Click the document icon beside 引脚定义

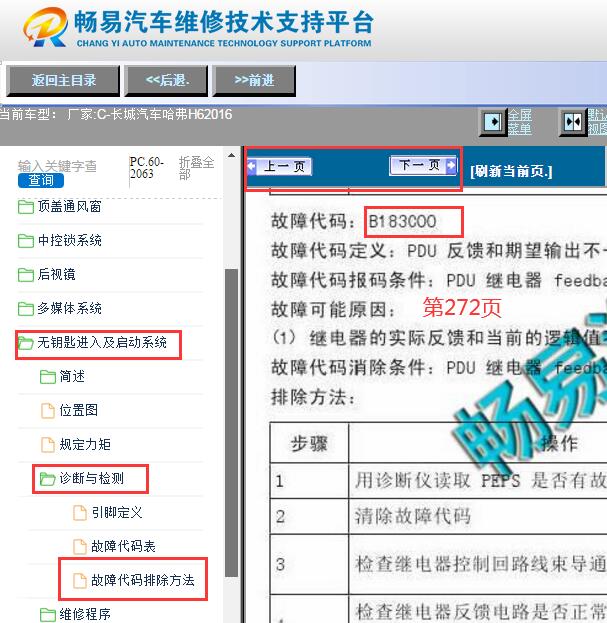[80, 513]
